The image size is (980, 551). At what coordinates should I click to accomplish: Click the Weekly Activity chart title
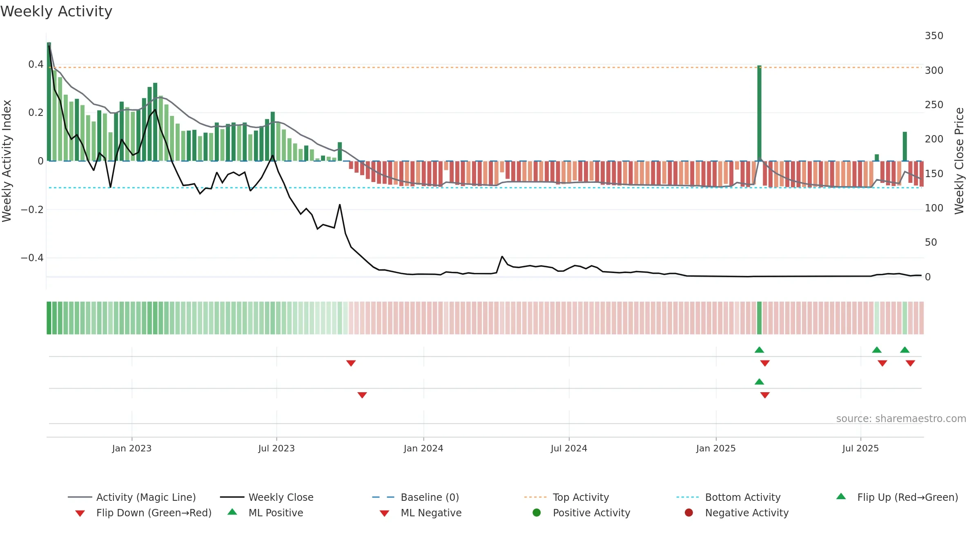(56, 11)
